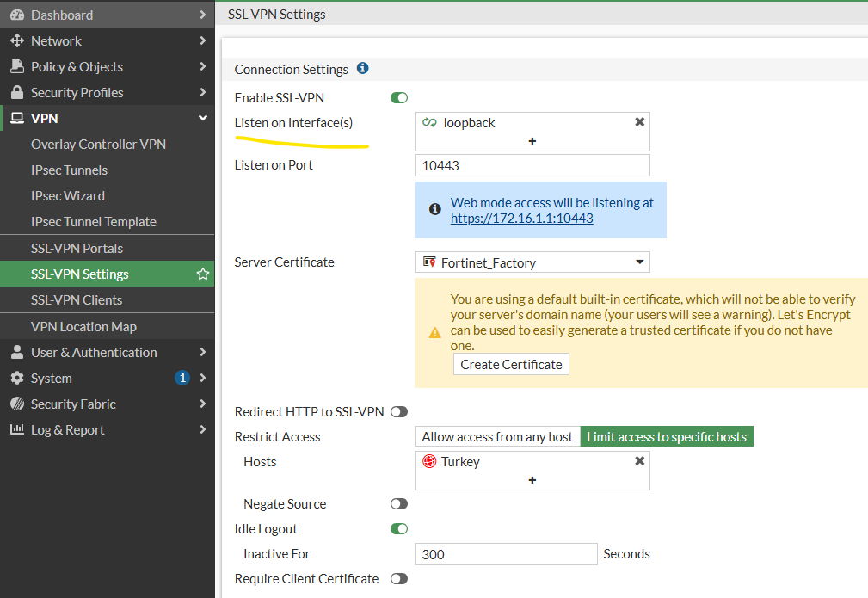The width and height of the screenshot is (868, 598).
Task: Add another host with plus icon
Action: click(x=532, y=480)
